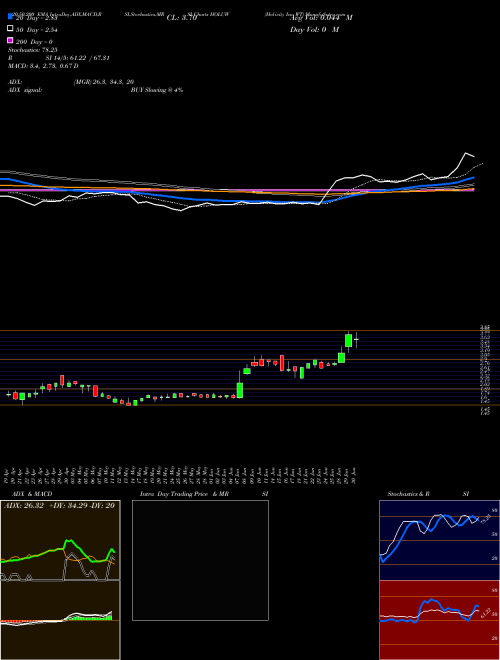Click the 'Intra Day Trading Price & MR' title

click(185, 494)
